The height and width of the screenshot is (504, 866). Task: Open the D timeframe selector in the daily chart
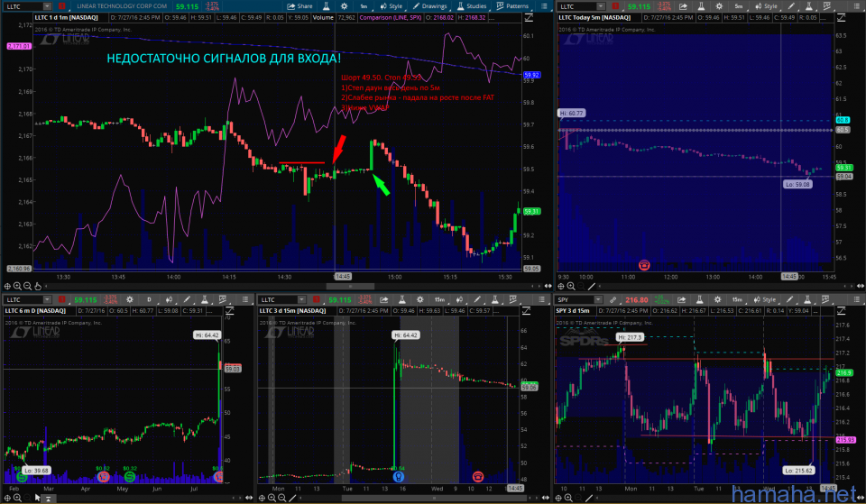(x=149, y=299)
